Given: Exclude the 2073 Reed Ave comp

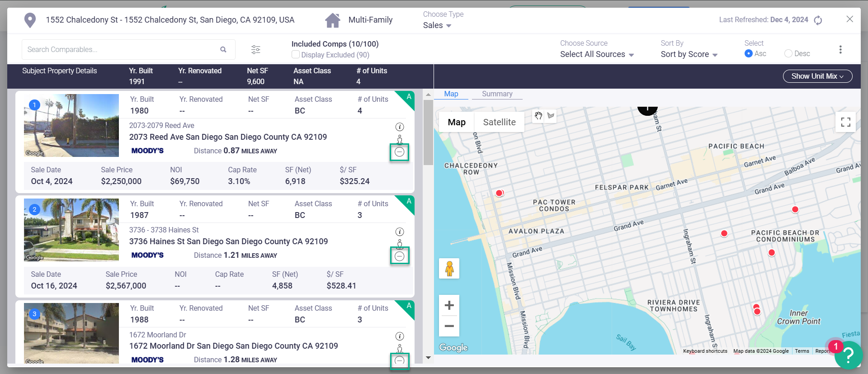Looking at the screenshot, I should (400, 152).
